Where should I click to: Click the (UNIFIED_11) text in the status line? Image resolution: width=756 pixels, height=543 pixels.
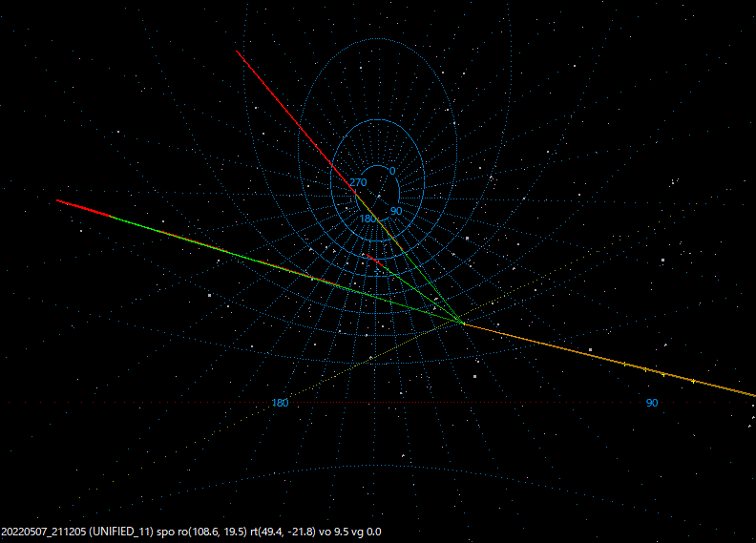pyautogui.click(x=121, y=532)
